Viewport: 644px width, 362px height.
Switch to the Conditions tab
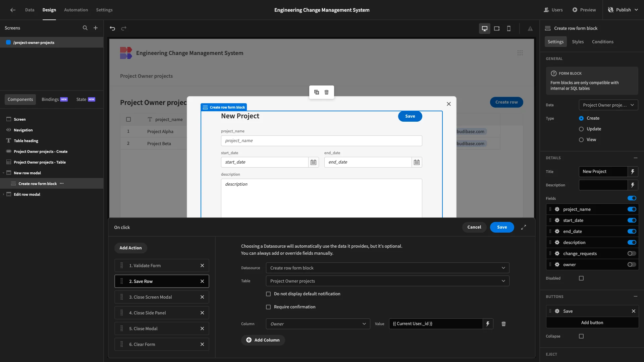pyautogui.click(x=602, y=42)
